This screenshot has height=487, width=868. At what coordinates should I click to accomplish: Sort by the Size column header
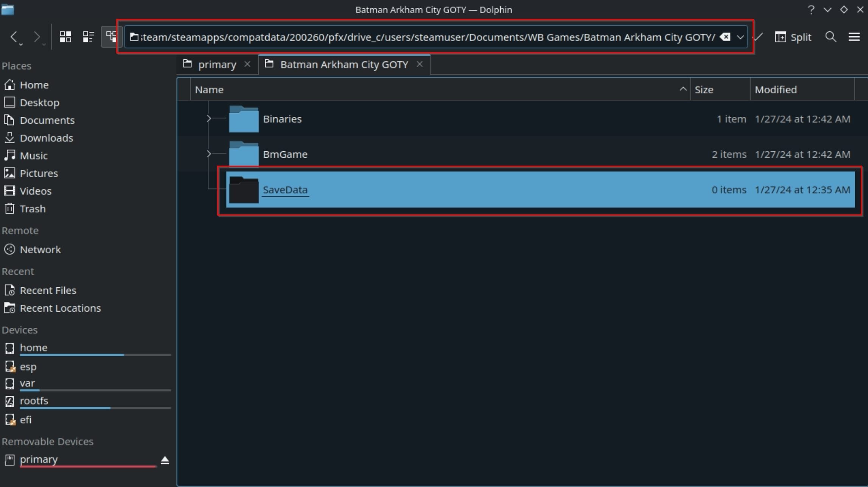tap(720, 90)
